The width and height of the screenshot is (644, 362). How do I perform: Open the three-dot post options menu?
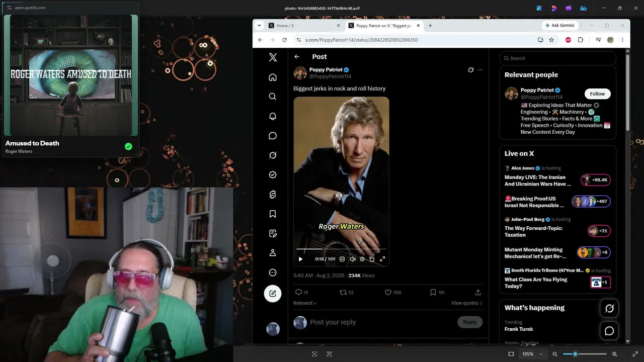pyautogui.click(x=480, y=70)
